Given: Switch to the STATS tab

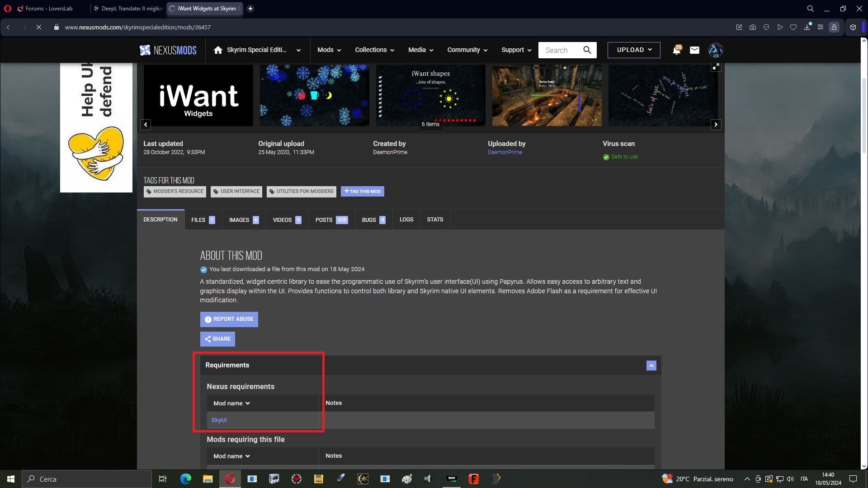Looking at the screenshot, I should click(435, 220).
